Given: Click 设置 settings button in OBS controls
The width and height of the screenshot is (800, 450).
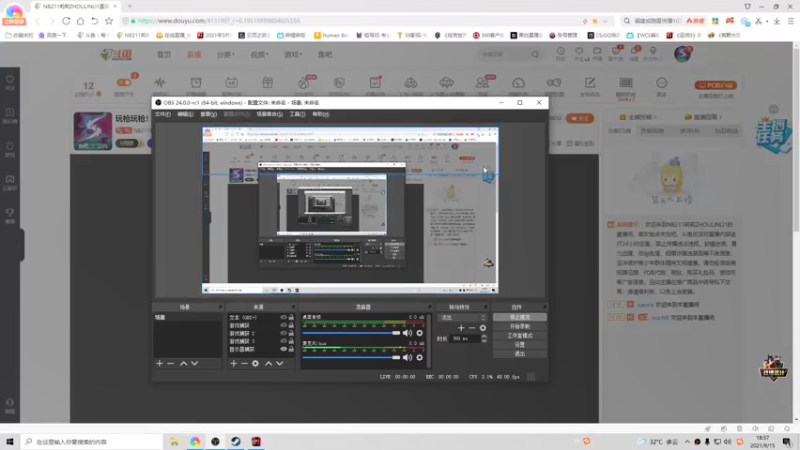Looking at the screenshot, I should (519, 345).
